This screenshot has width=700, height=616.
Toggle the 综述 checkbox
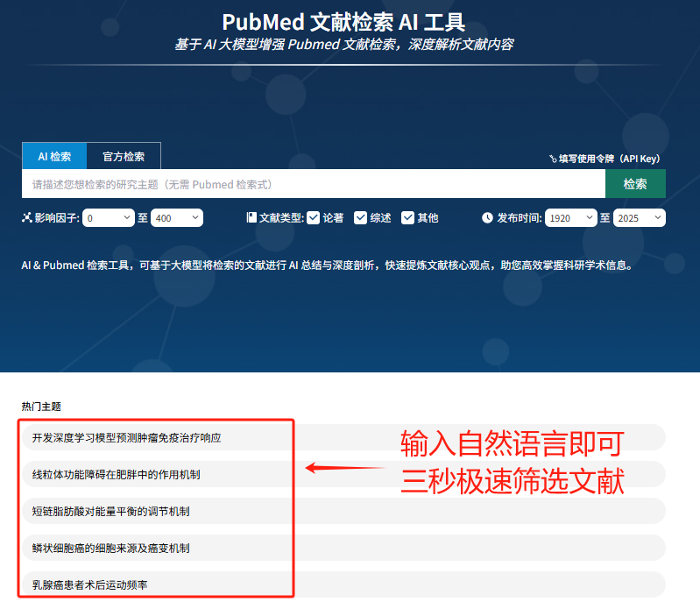tap(360, 218)
